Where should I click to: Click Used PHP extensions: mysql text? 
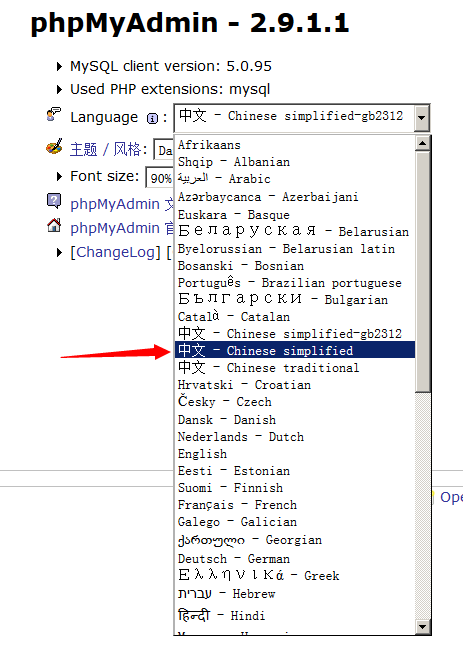tap(170, 89)
